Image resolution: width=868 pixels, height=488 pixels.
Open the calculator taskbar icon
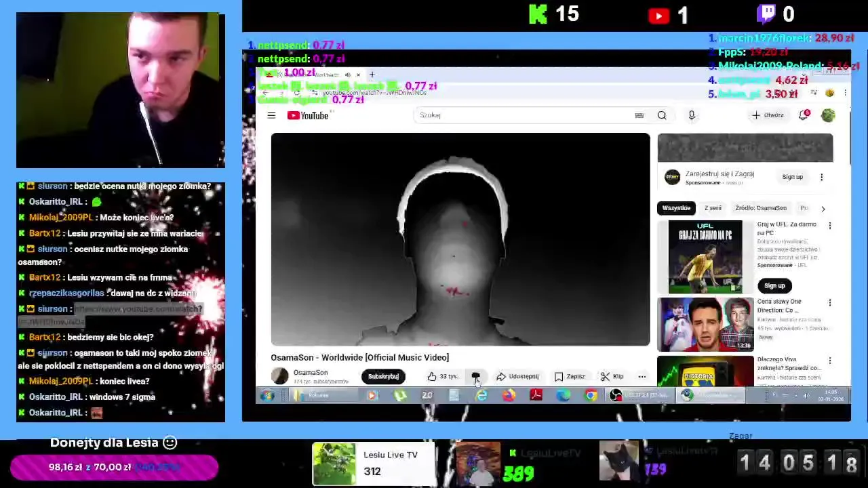click(x=454, y=395)
